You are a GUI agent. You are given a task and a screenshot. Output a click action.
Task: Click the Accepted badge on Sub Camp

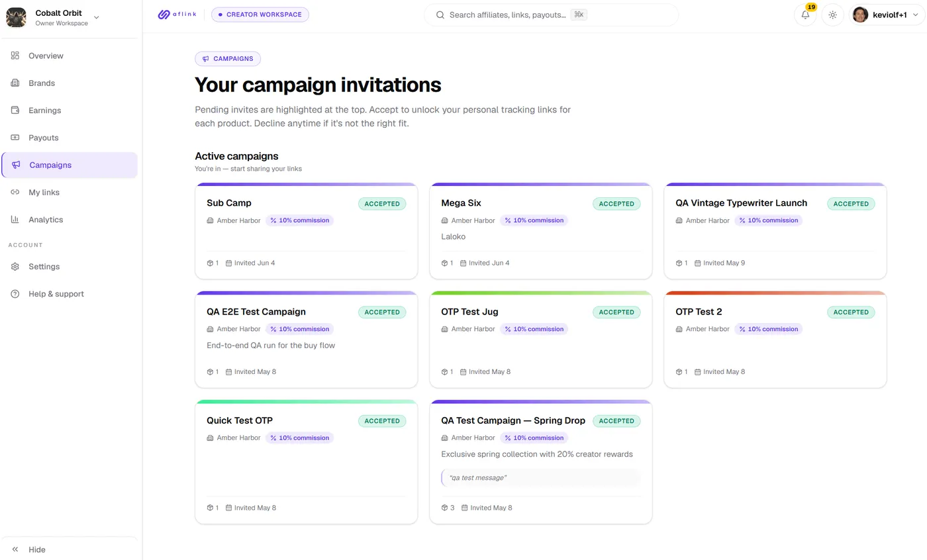coord(382,204)
